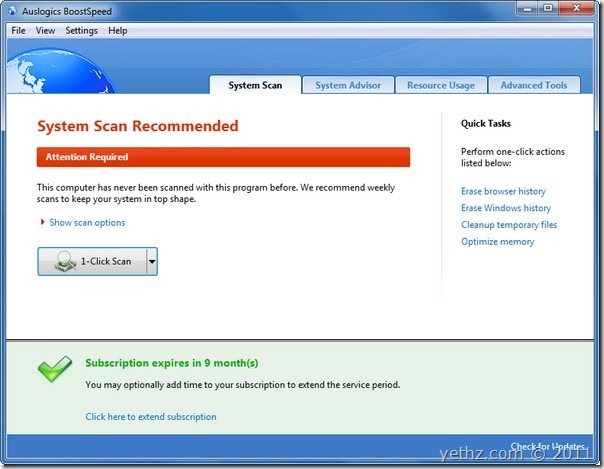Click Erase browser history quick task
Screen dimensions: 604x469
pyautogui.click(x=503, y=191)
